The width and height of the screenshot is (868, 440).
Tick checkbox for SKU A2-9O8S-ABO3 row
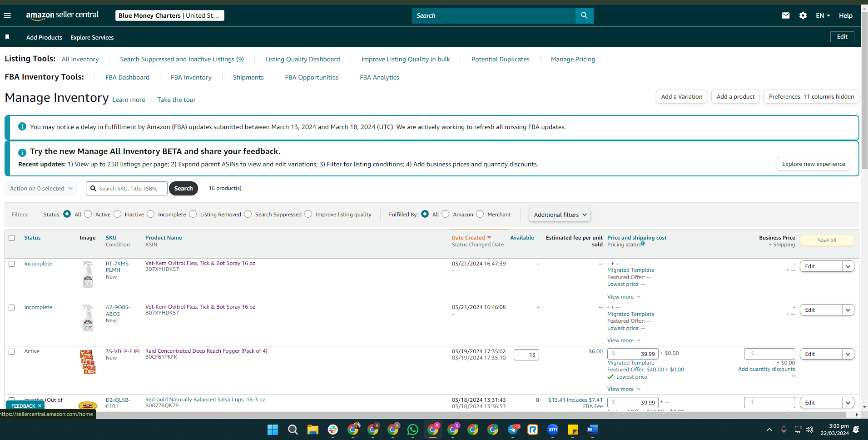point(12,307)
